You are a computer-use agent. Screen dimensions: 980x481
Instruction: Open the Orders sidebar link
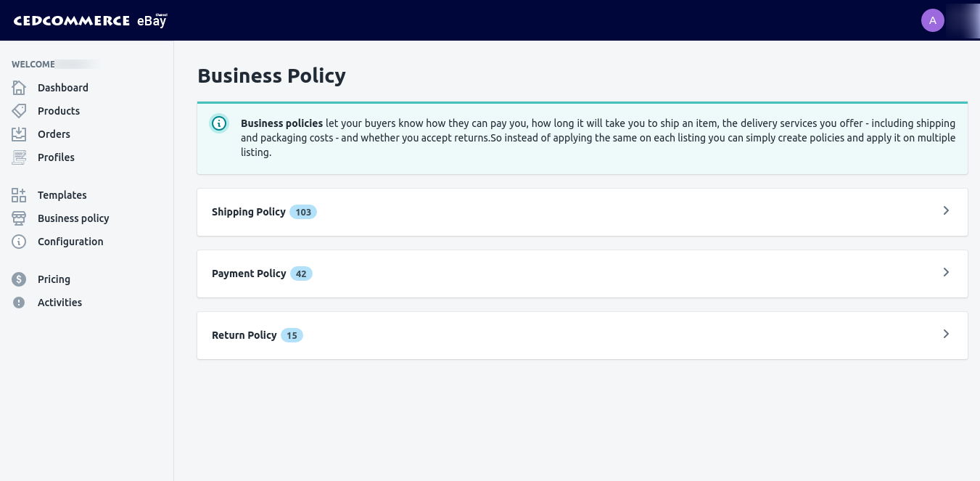[54, 134]
